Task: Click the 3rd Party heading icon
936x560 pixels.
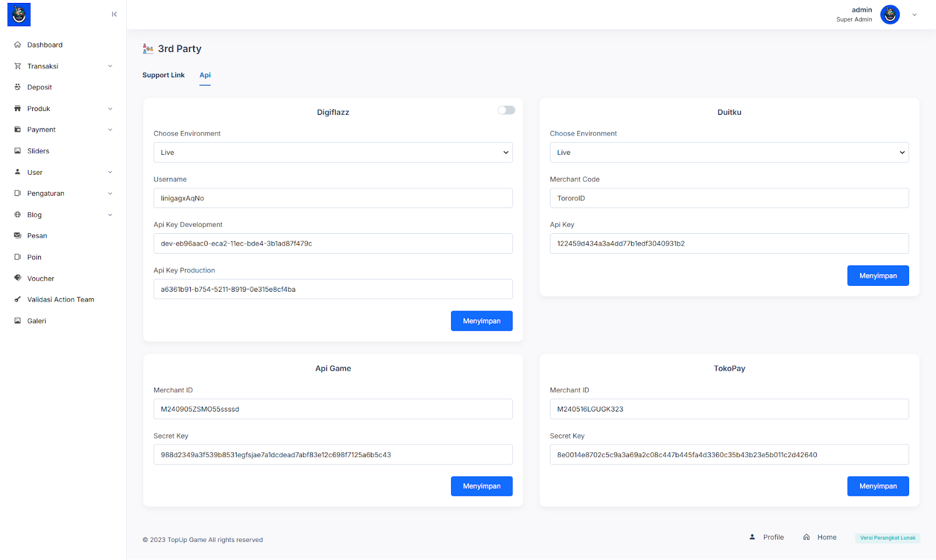Action: click(148, 49)
